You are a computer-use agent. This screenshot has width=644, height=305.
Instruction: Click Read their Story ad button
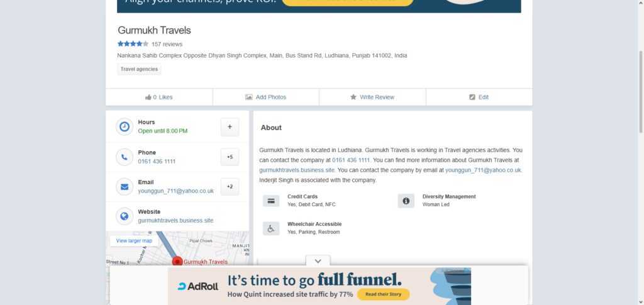(x=383, y=294)
